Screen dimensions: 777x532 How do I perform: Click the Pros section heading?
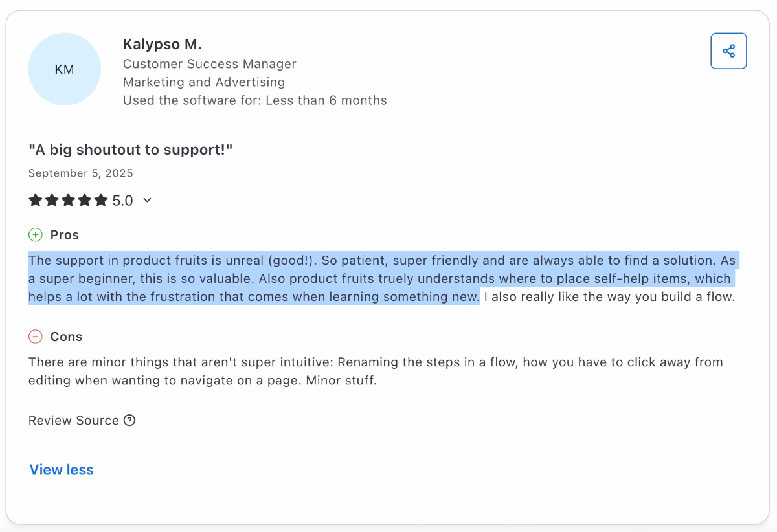point(64,234)
